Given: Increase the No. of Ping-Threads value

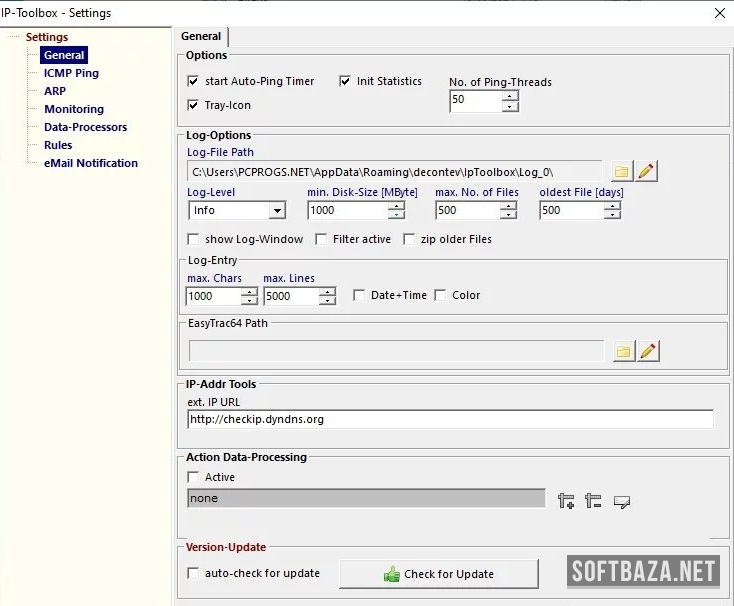Looking at the screenshot, I should 510,95.
